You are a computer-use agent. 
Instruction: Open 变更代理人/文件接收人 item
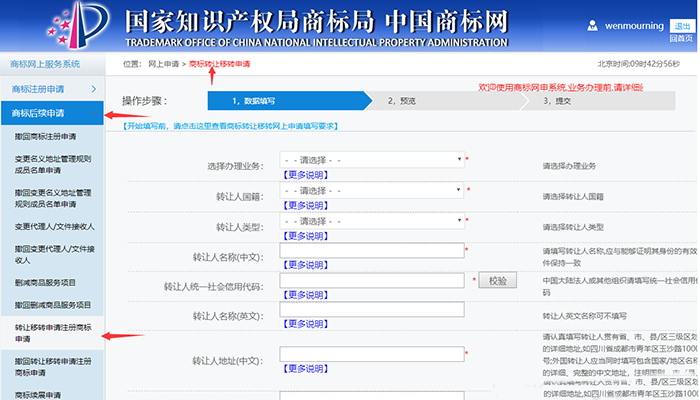[54, 226]
